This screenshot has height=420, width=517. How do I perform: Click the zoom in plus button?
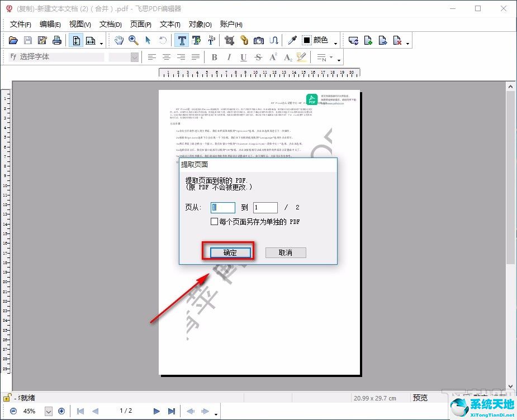(61, 411)
